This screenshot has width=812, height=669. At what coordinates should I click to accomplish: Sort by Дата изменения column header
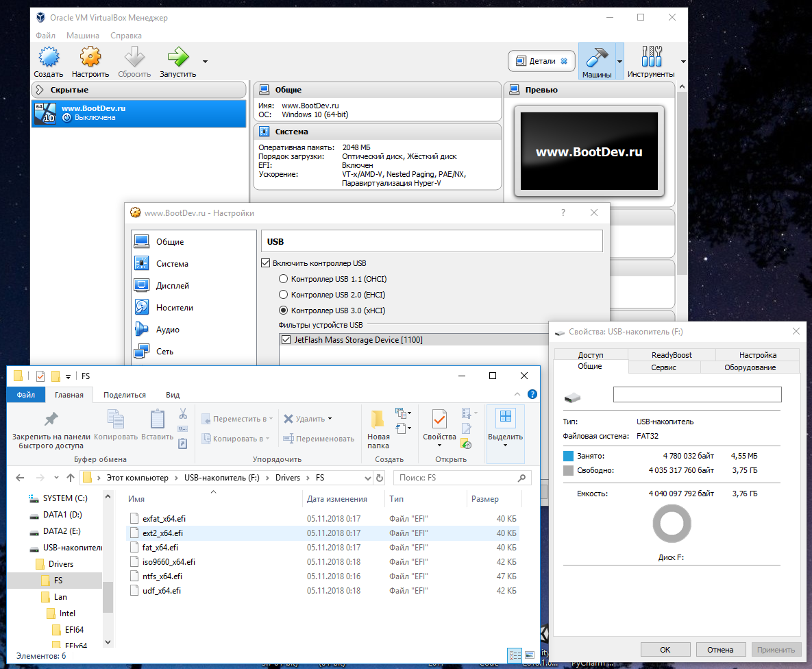pos(336,499)
